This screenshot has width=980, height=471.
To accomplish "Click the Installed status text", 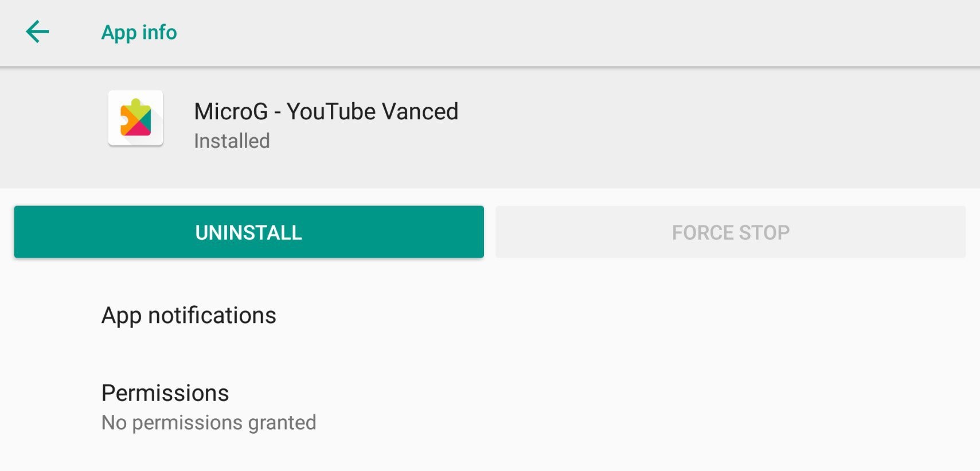I will (x=232, y=141).
